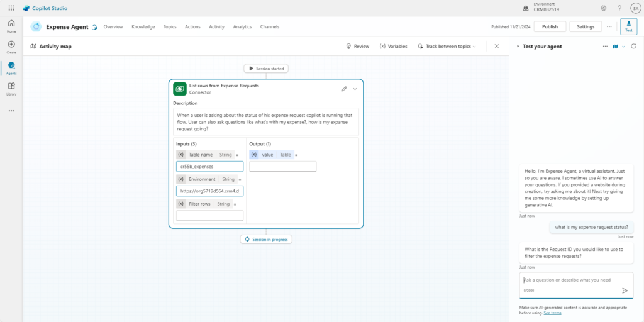This screenshot has width=644, height=322.
Task: Open the Actions tab
Action: pos(192,26)
